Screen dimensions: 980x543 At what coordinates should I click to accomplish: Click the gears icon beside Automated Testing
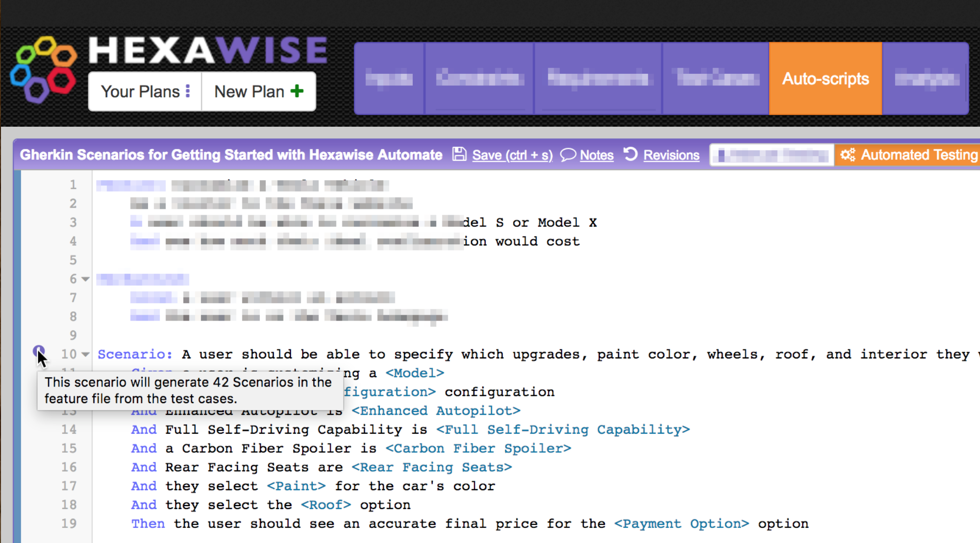[848, 154]
